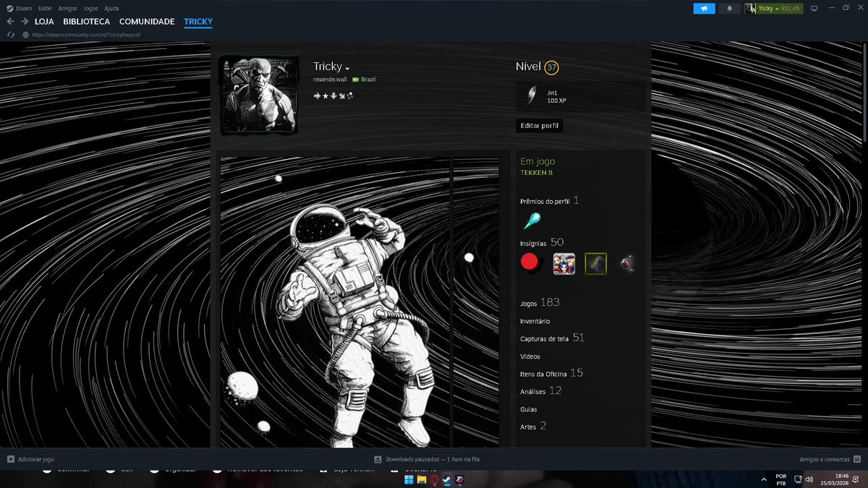Click the fourth badge with round emblem
Viewport: 868px width, 488px height.
click(628, 264)
